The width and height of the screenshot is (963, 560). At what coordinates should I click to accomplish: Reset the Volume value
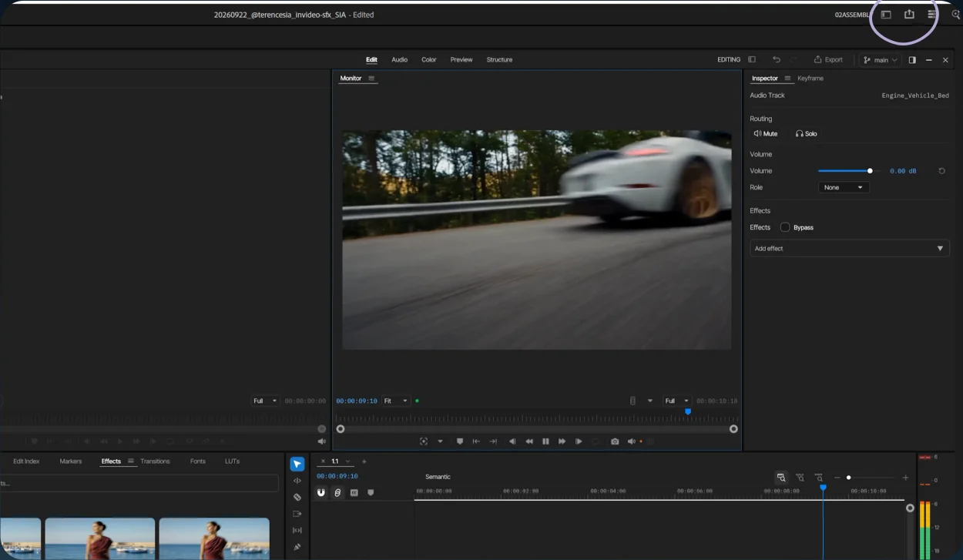click(x=941, y=171)
